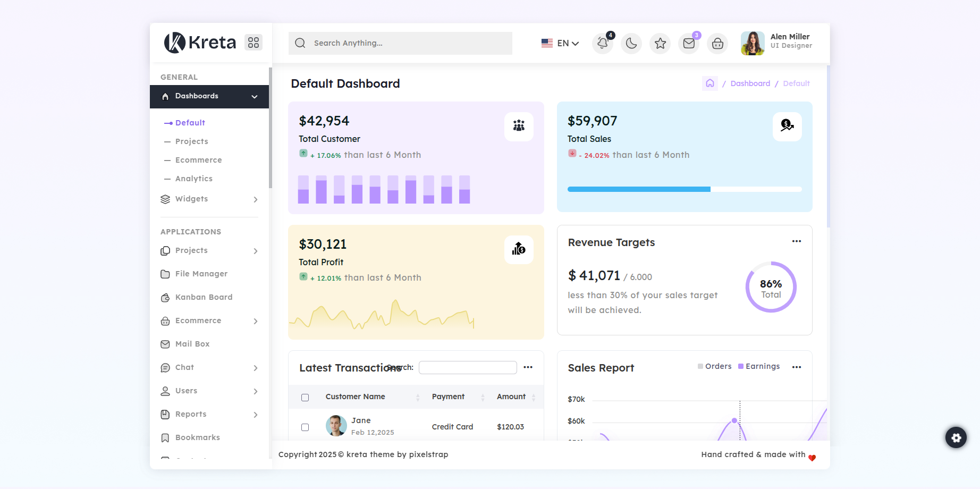980x489 pixels.
Task: Click the Total Sales progress bar
Action: pyautogui.click(x=684, y=189)
